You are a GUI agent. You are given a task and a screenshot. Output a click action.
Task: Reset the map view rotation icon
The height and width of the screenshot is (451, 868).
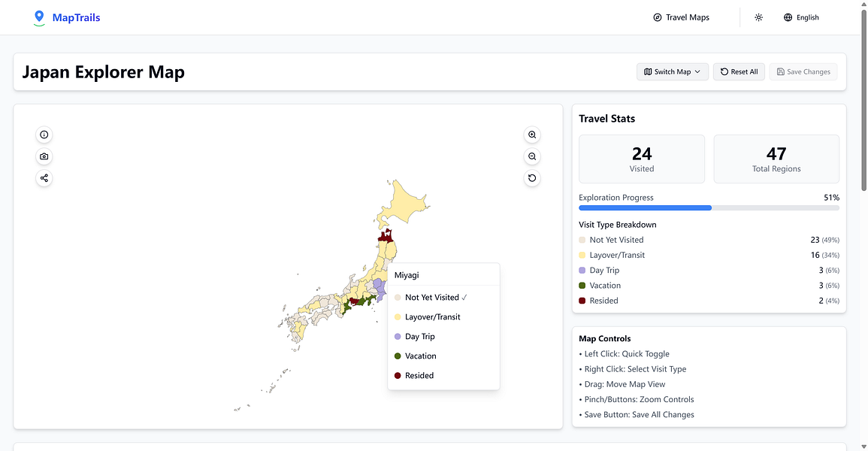[x=532, y=178]
